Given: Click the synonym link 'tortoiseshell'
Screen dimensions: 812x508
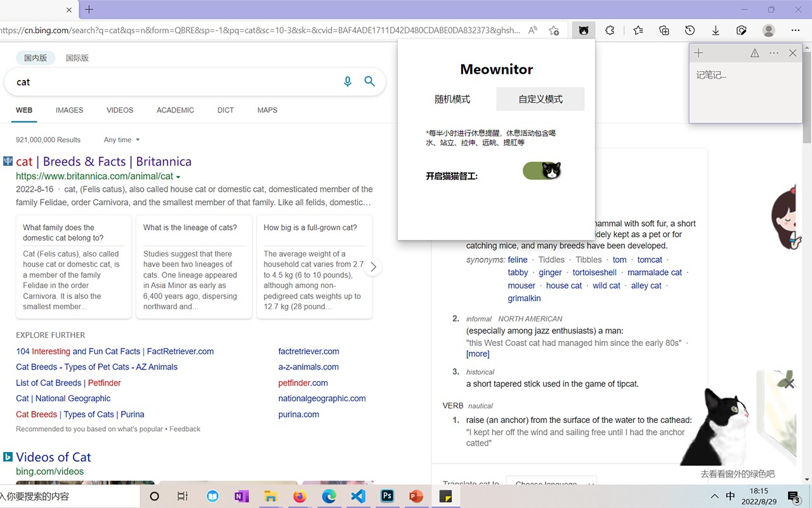Looking at the screenshot, I should [x=594, y=272].
